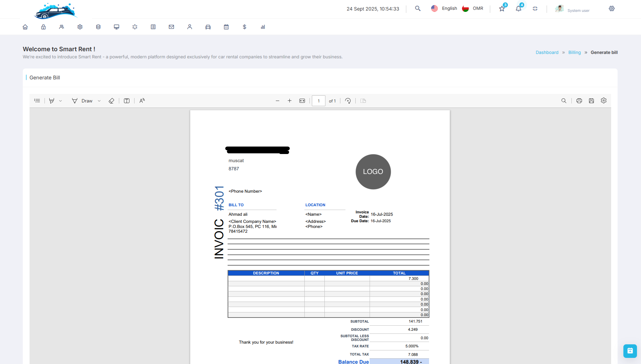
Task: Open the car/vehicles menu icon
Action: tap(208, 27)
